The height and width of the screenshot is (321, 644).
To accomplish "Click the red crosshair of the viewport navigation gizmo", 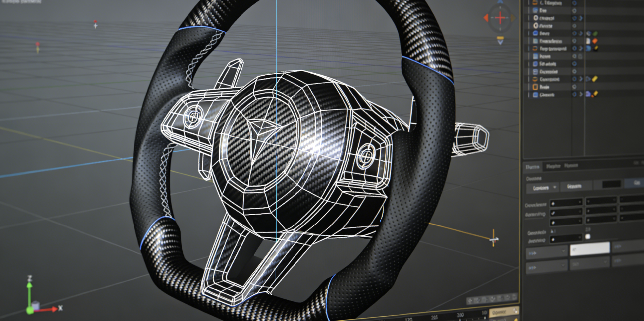I will [x=500, y=18].
